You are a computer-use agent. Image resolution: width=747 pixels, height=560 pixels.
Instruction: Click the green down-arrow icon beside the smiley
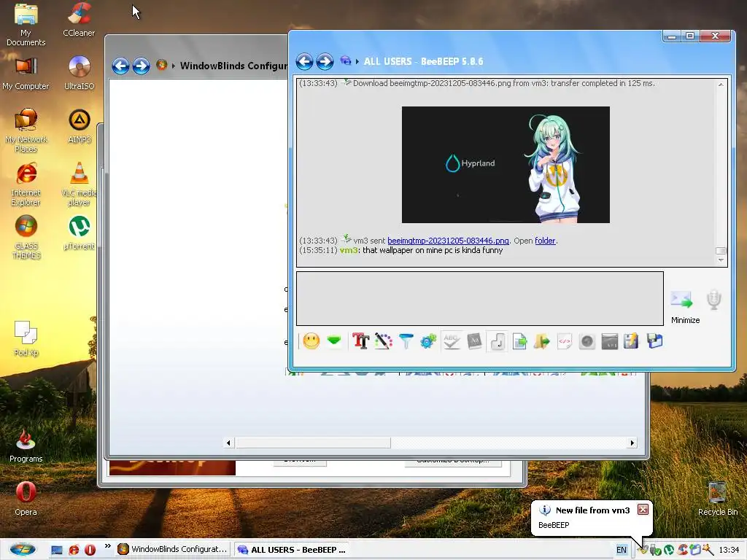334,341
